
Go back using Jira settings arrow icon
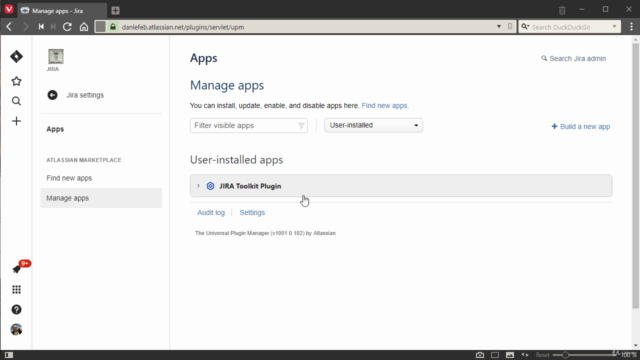click(x=52, y=95)
